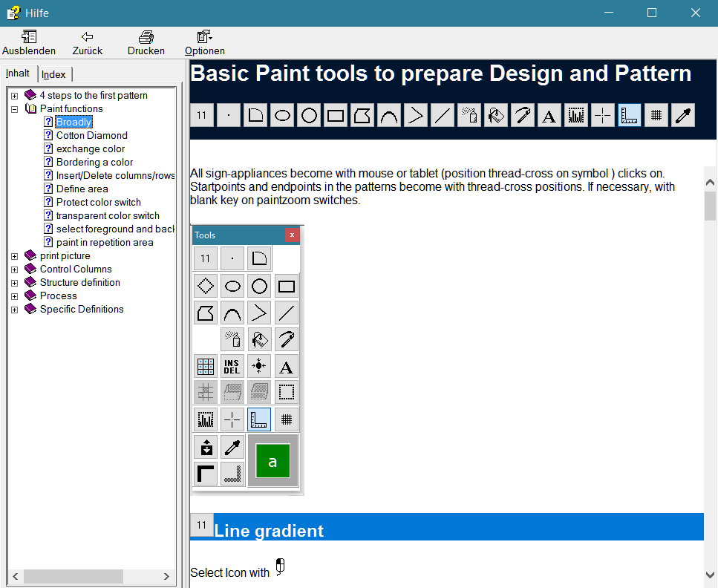Click the eyedropper icon in header strip
Image resolution: width=718 pixels, height=588 pixels.
(683, 115)
